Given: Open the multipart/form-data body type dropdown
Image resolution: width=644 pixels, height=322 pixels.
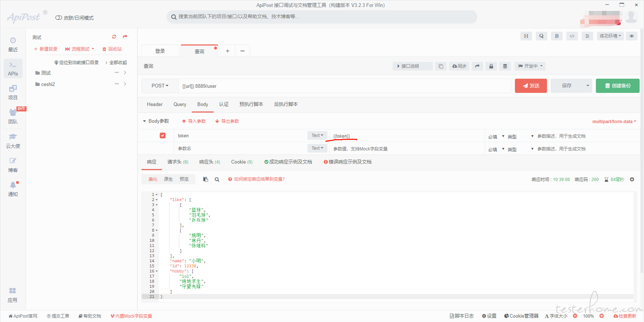Looking at the screenshot, I should pyautogui.click(x=614, y=122).
